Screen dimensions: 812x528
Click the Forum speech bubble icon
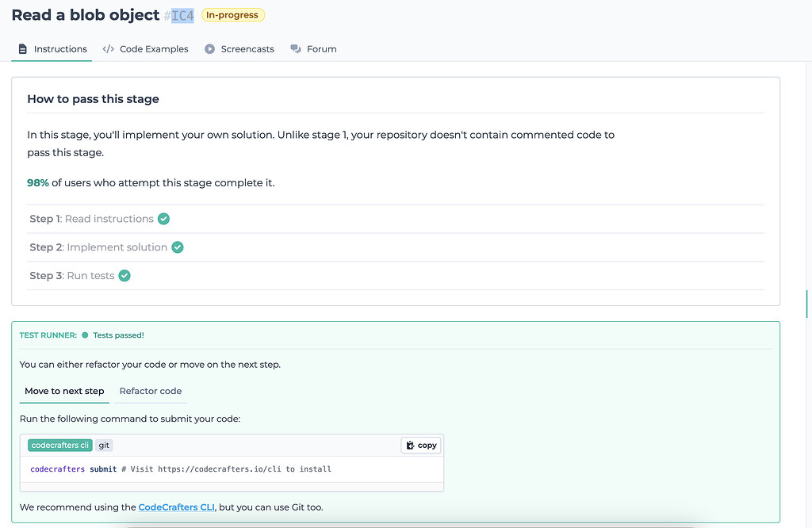295,48
